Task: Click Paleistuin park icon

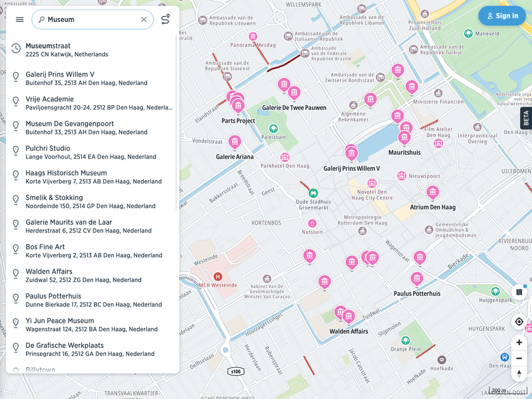Action: coord(274,129)
